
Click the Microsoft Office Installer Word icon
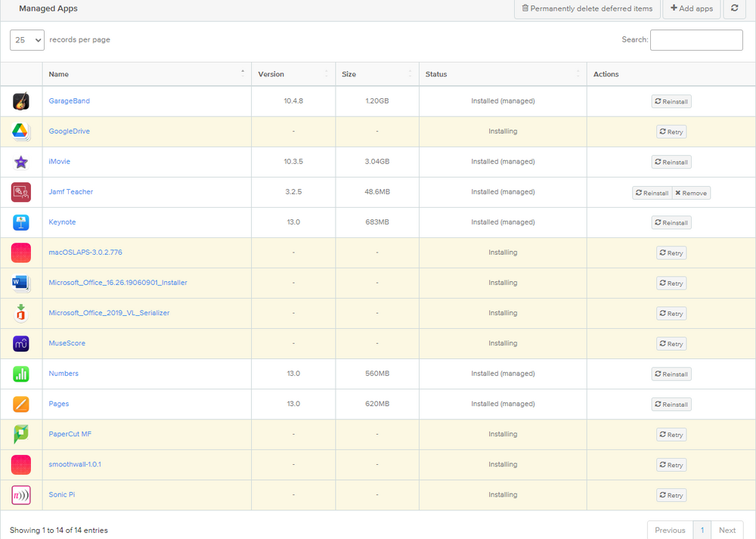click(20, 283)
